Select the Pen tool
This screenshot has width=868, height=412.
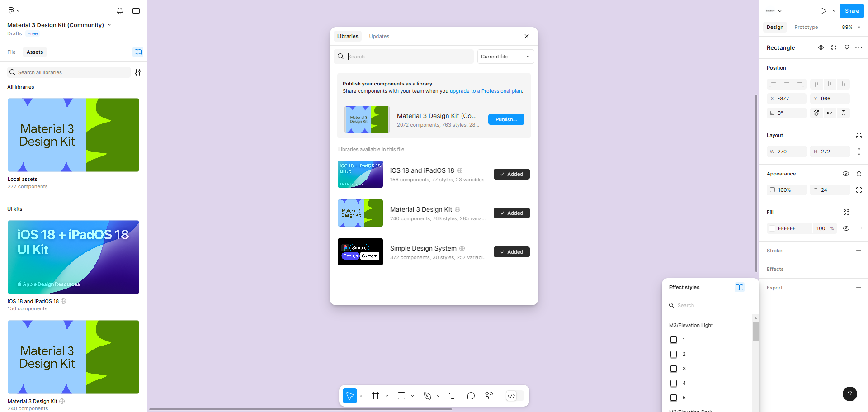427,396
